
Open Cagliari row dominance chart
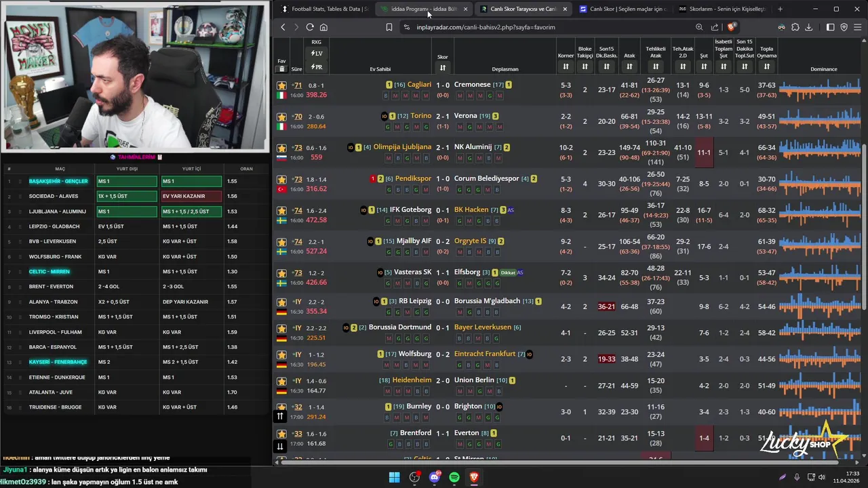(x=820, y=90)
